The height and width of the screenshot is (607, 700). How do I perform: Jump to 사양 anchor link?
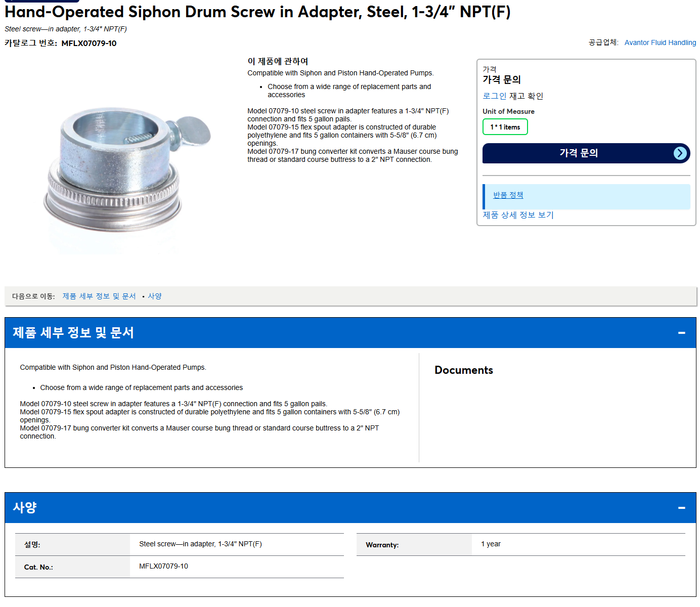155,296
